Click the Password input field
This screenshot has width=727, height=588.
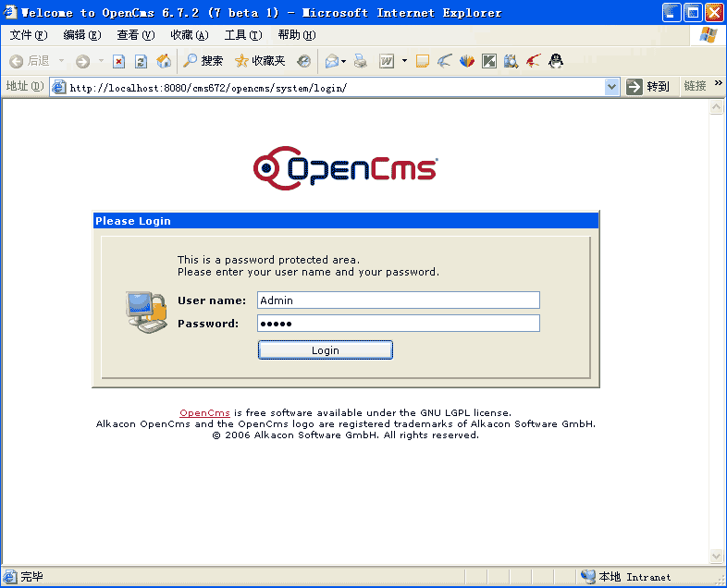tap(399, 324)
